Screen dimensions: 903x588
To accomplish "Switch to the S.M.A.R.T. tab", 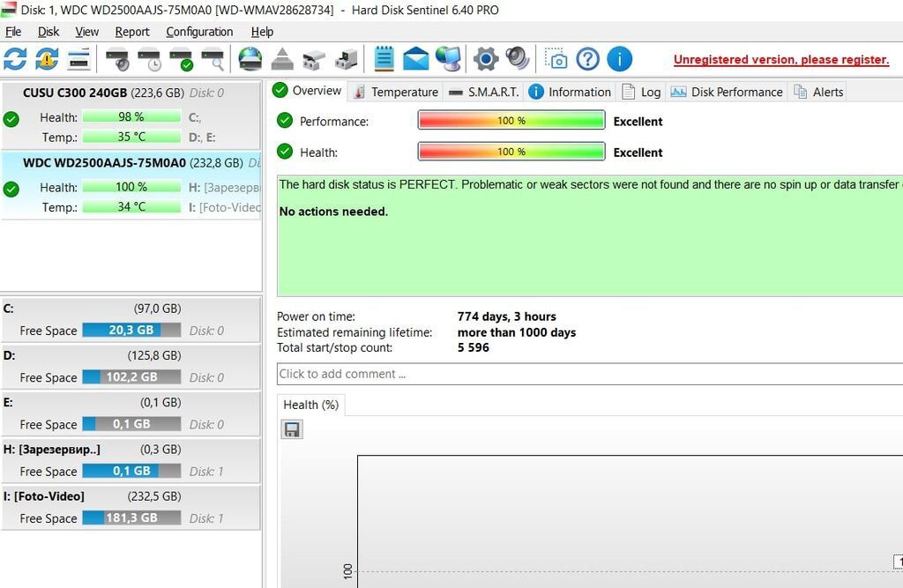I will (x=484, y=93).
